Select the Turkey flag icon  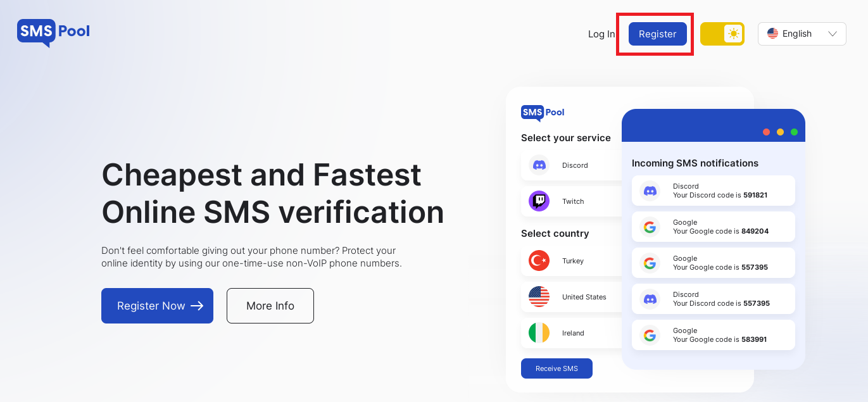click(539, 261)
